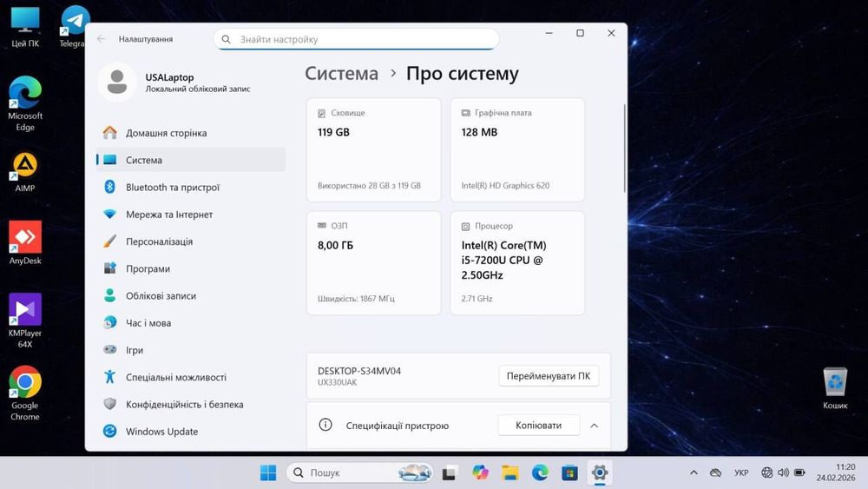Click the cloud sync tray icon
This screenshot has width=868, height=489.
(716, 472)
